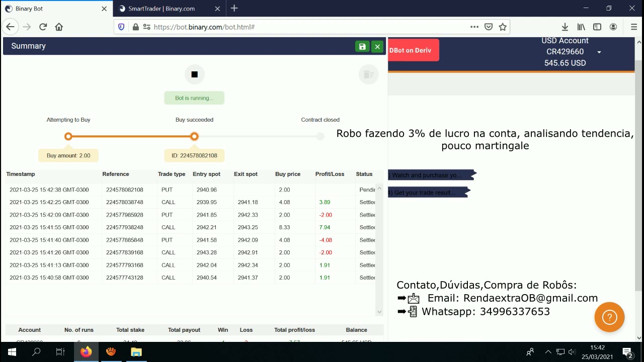644x362 pixels.
Task: Select the Get your trade result block
Action: (x=428, y=193)
